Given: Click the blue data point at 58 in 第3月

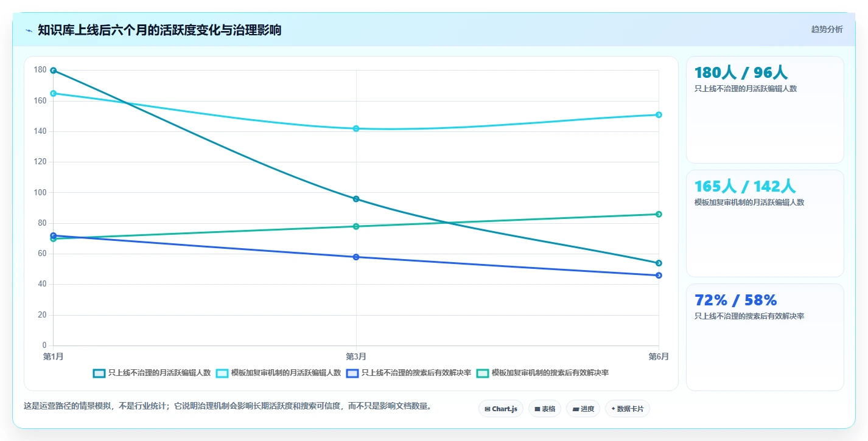Looking at the screenshot, I should [x=356, y=257].
